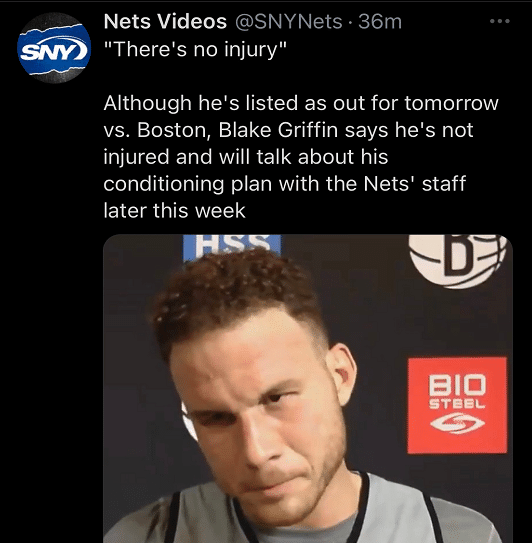Click the word "Boston," in the tweet
Viewport: 532px width, 543px height.
(x=174, y=130)
